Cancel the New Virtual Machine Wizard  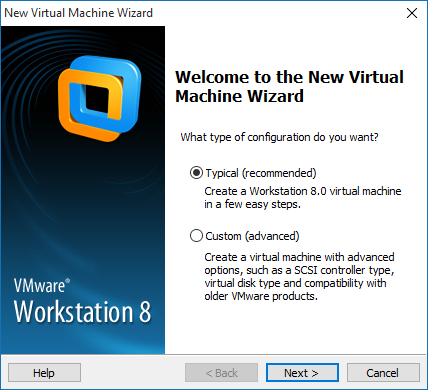pos(383,372)
